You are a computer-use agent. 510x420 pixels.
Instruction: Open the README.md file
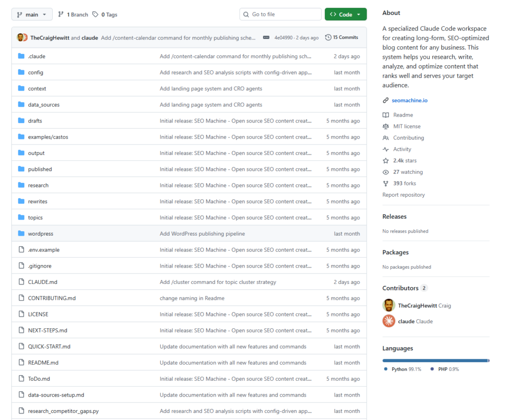click(x=43, y=363)
